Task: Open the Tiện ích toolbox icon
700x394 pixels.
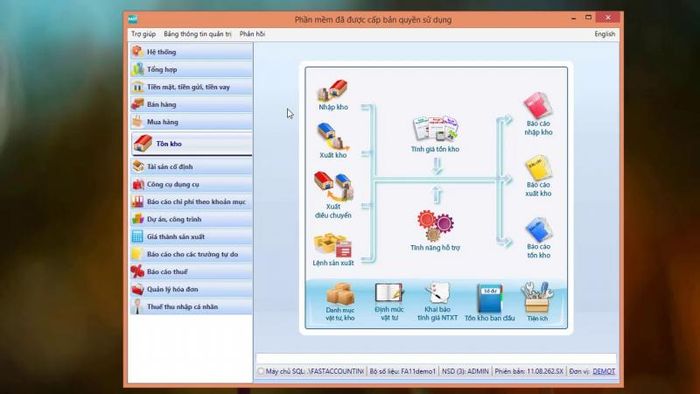Action: (537, 297)
